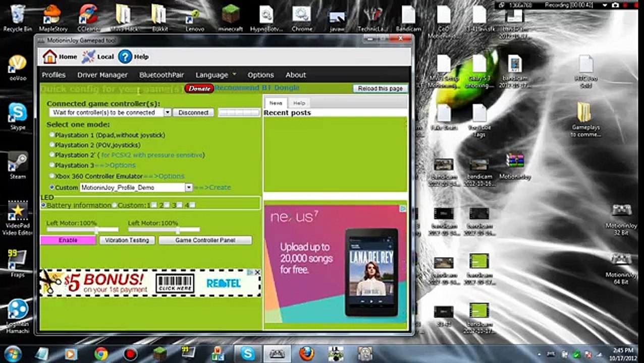Open the LogMeIn Hamachi desktop icon
The height and width of the screenshot is (363, 644).
(18, 316)
